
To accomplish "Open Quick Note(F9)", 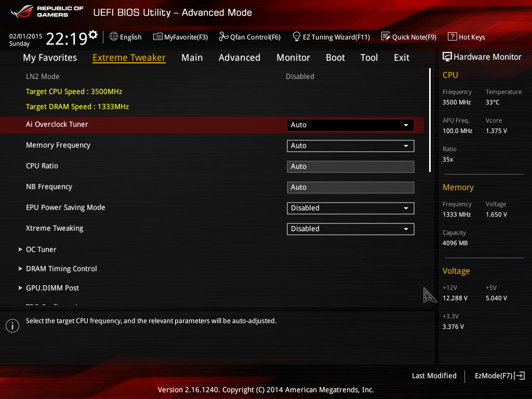I will click(409, 37).
